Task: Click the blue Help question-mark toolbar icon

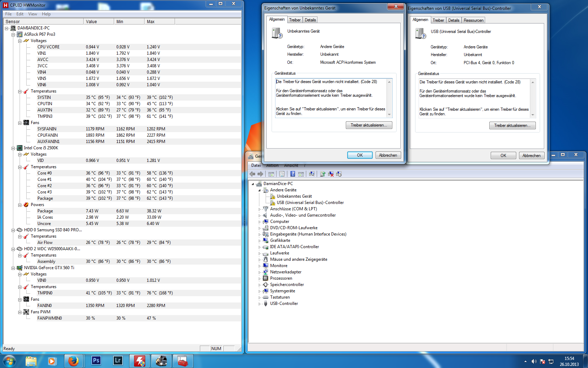Action: (x=293, y=174)
